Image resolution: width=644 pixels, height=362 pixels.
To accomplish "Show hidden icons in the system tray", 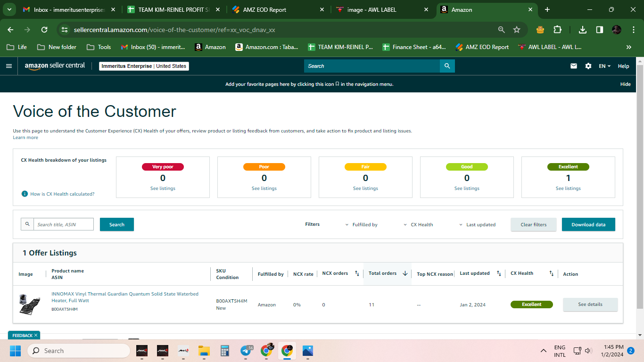I will [544, 351].
